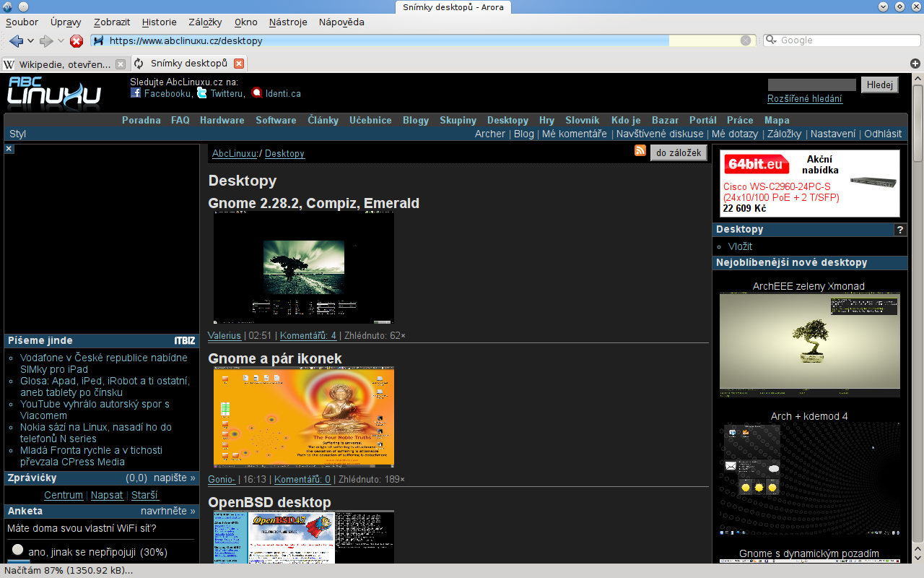Image resolution: width=924 pixels, height=578 pixels.
Task: Close the left ad panel with X
Action: coord(9,149)
